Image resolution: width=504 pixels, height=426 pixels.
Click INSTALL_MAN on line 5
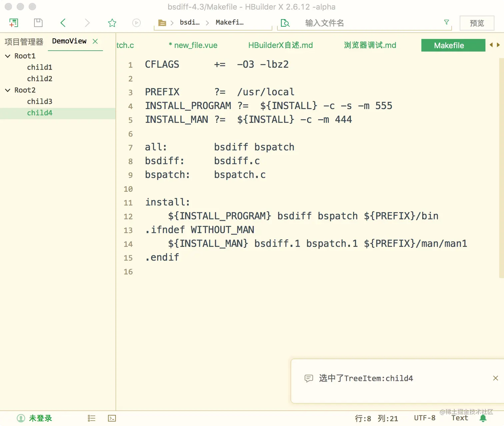176,119
